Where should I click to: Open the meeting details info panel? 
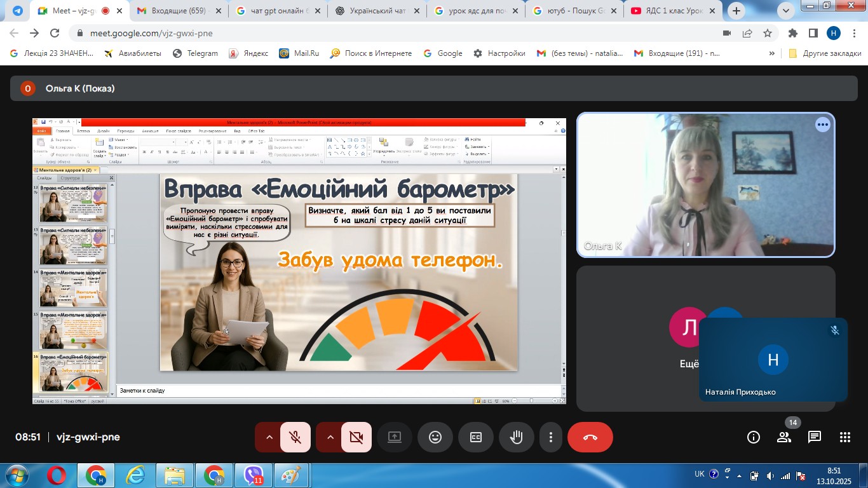point(754,437)
